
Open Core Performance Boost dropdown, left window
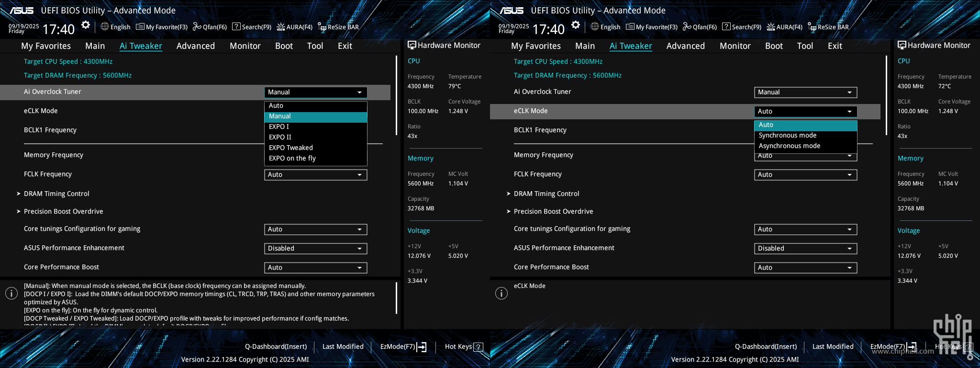[x=316, y=268]
